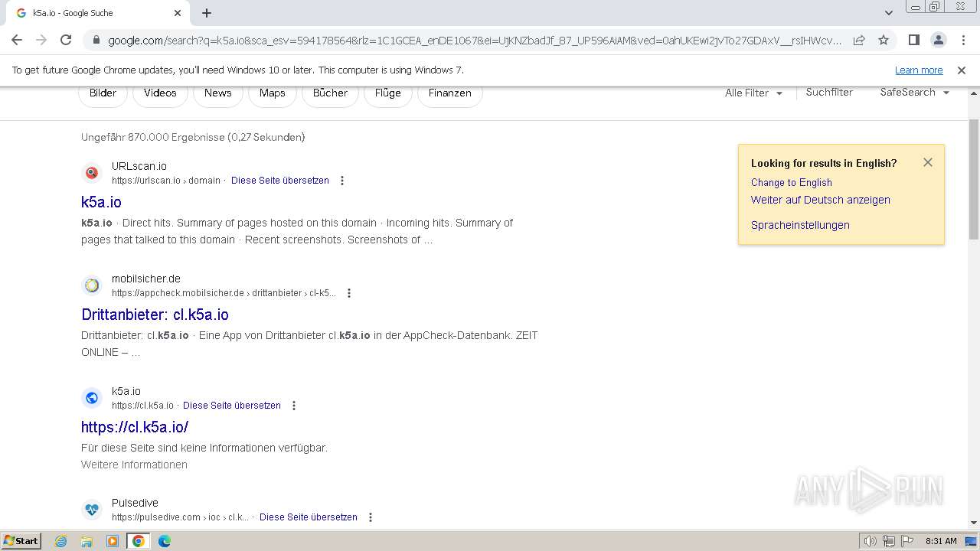980x551 pixels.
Task: Select the Finanzen search filter
Action: point(450,93)
